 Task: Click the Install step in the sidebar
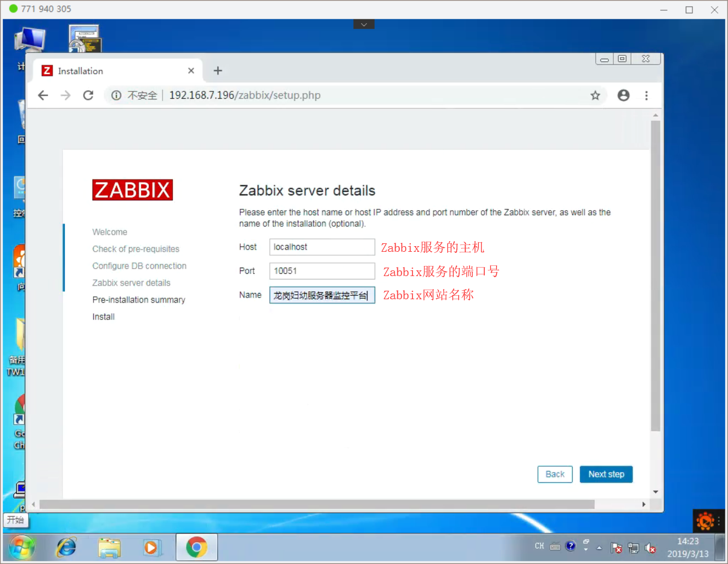(104, 317)
